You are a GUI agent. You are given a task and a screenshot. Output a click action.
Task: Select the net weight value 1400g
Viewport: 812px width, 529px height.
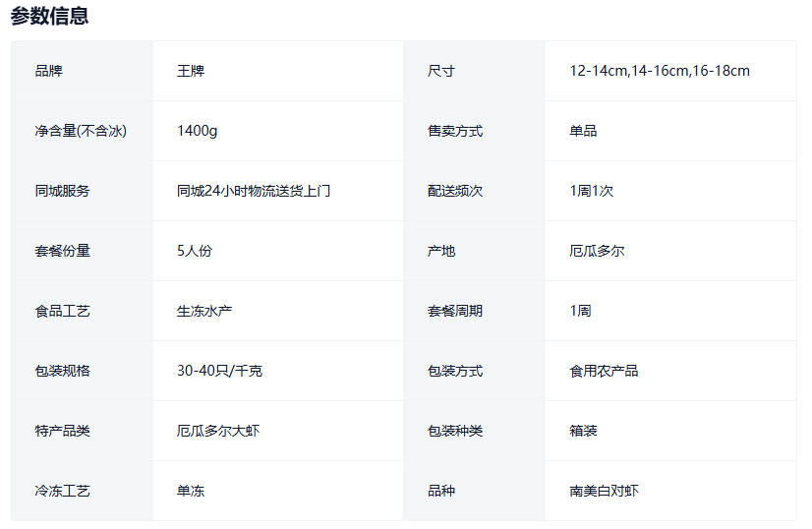197,131
